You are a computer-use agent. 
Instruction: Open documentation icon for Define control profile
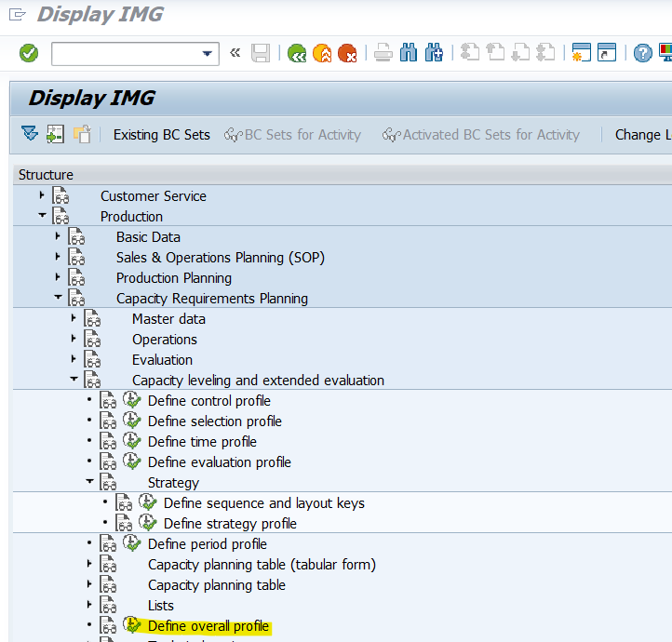tap(108, 400)
